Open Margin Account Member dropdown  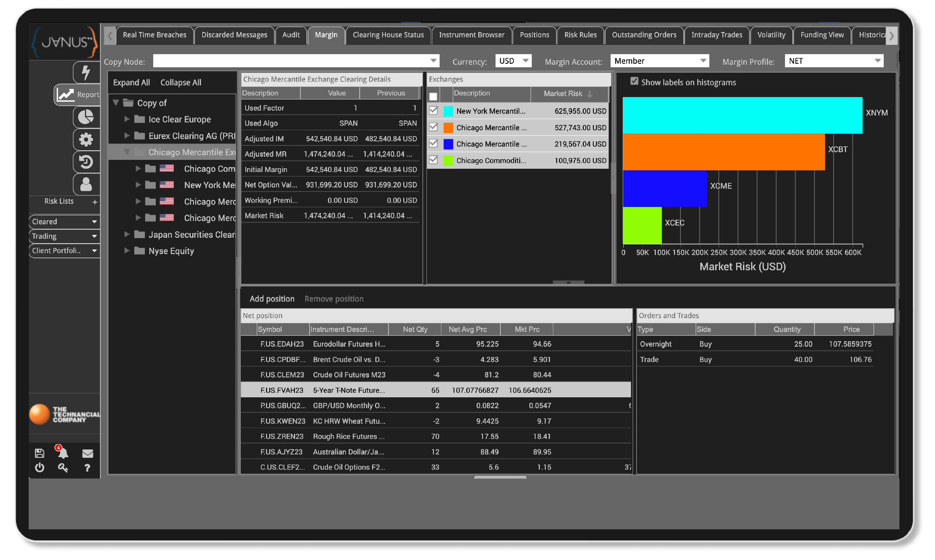pyautogui.click(x=703, y=61)
